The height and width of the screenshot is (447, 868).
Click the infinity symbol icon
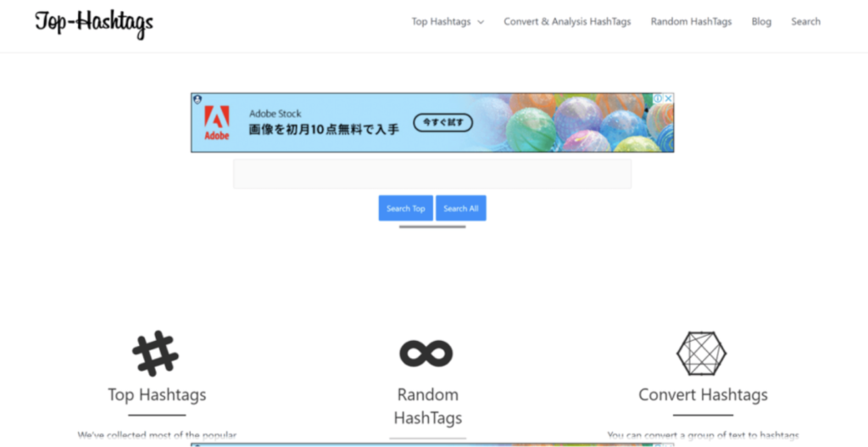click(426, 353)
